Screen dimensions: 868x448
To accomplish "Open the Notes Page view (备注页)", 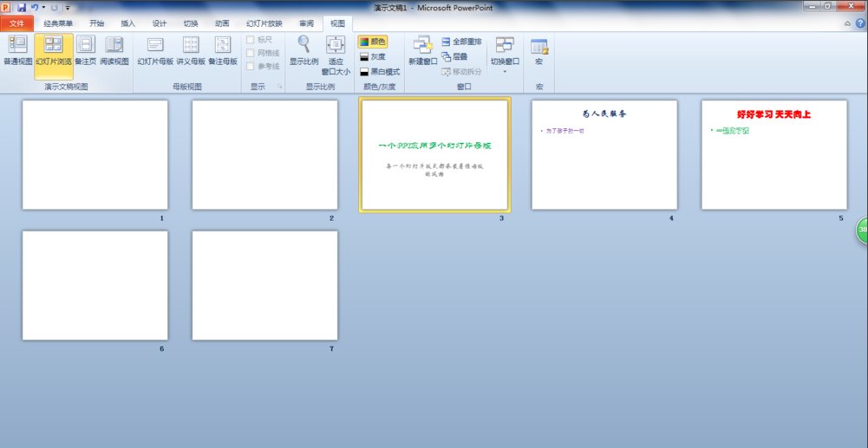I will click(x=86, y=51).
